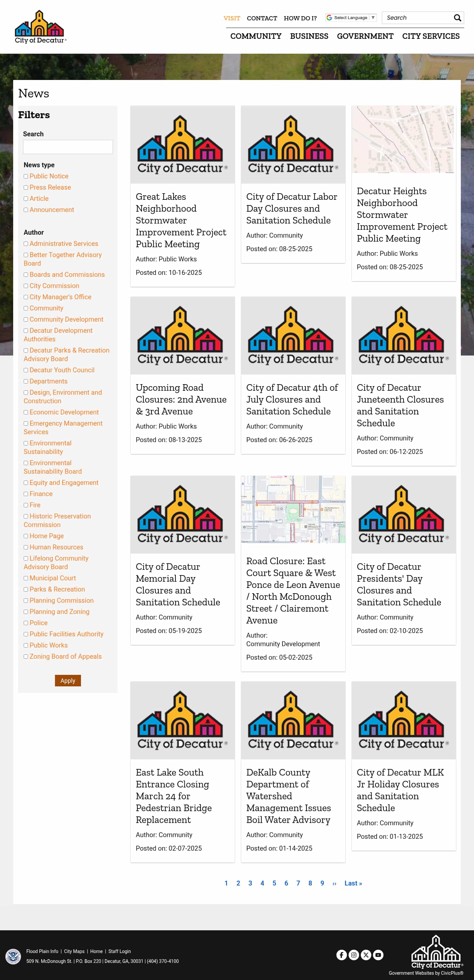The width and height of the screenshot is (474, 980).
Task: Open Juneteenth Closures article title
Action: click(x=400, y=405)
